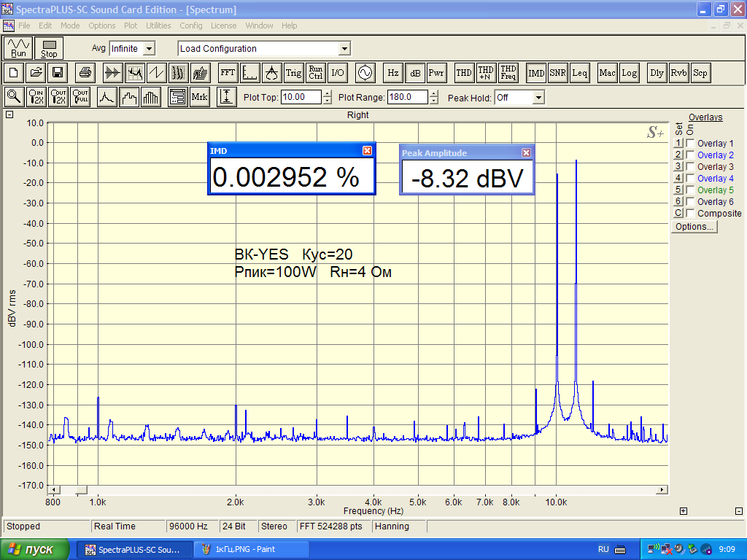
Task: Click the Stop button
Action: [x=49, y=48]
